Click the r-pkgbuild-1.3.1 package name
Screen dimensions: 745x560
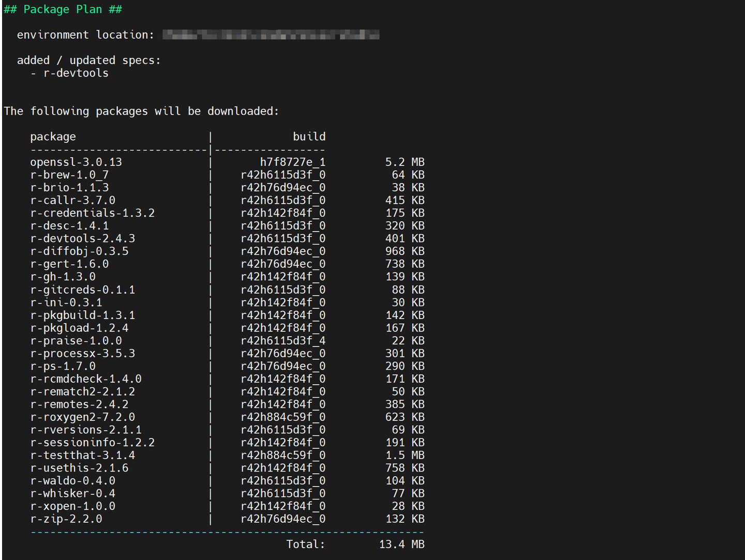click(x=83, y=315)
